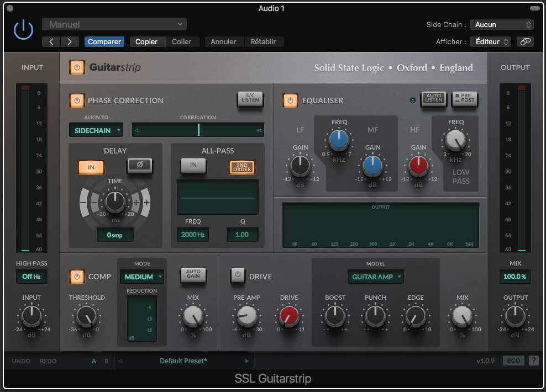Click the delay 0 smp value field
The width and height of the screenshot is (546, 392).
pyautogui.click(x=115, y=235)
